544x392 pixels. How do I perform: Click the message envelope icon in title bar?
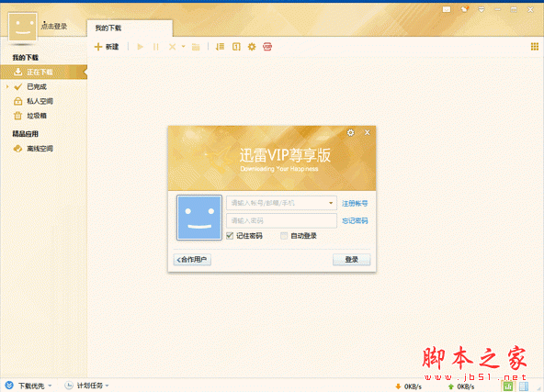click(x=447, y=10)
